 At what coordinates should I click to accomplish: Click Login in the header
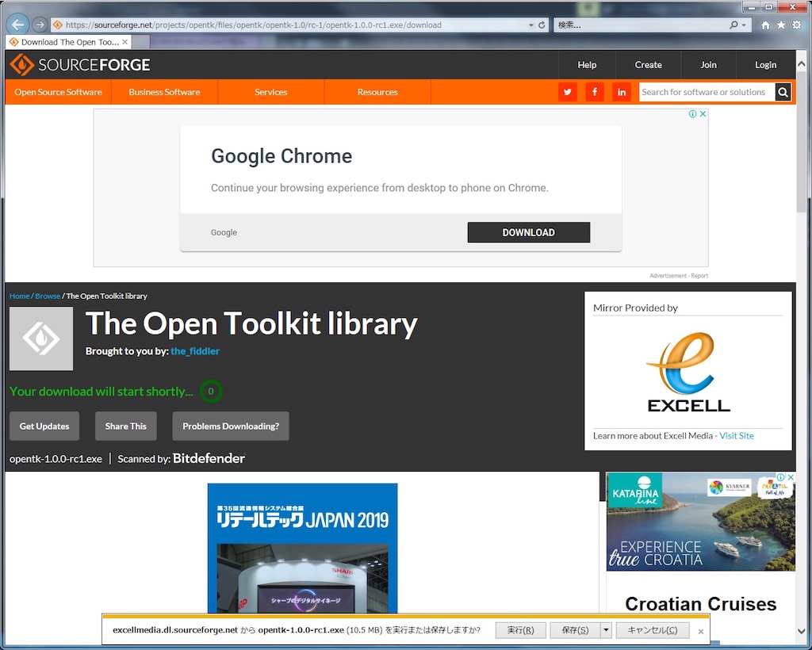pyautogui.click(x=765, y=65)
